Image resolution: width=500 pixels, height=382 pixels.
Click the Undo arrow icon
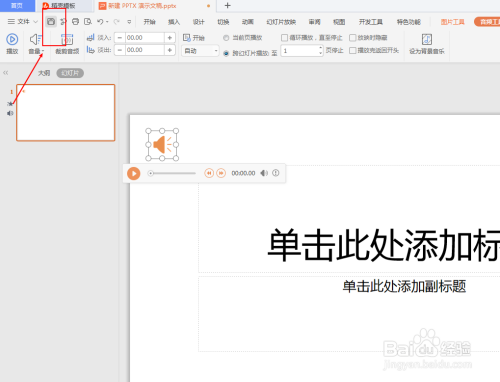[x=100, y=22]
